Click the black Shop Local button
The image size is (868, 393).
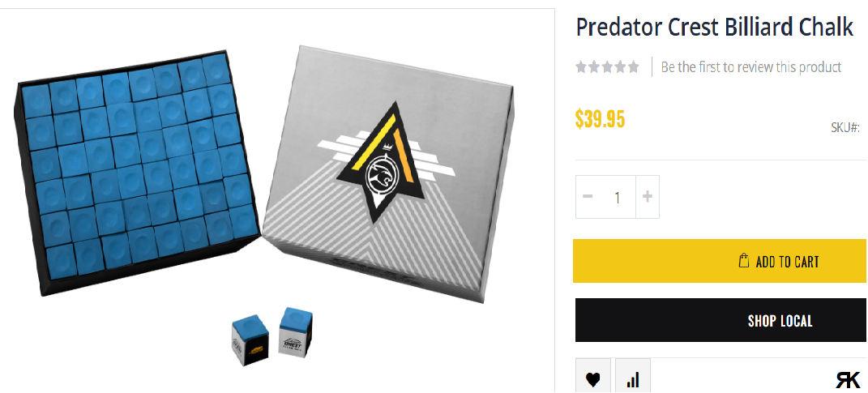(x=720, y=321)
